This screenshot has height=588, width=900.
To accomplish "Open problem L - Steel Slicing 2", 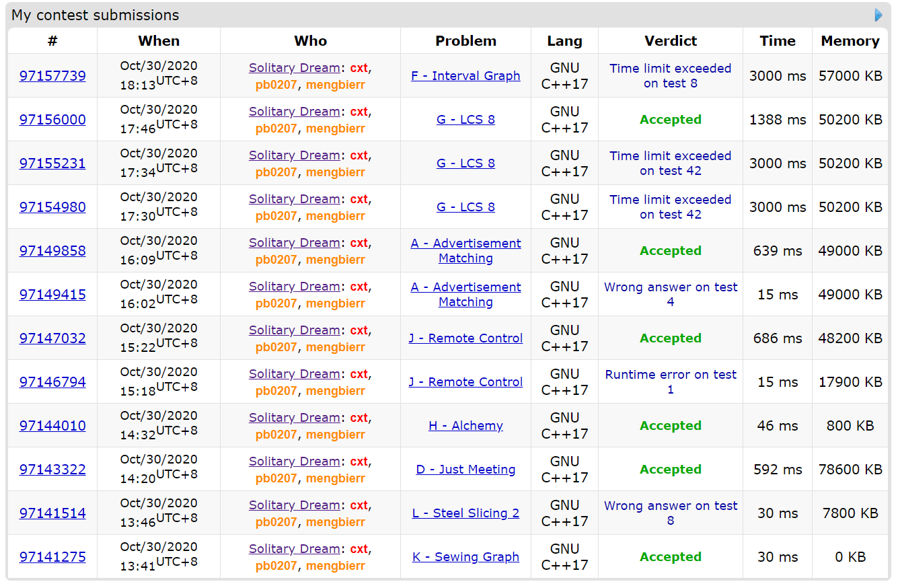I will coord(465,513).
